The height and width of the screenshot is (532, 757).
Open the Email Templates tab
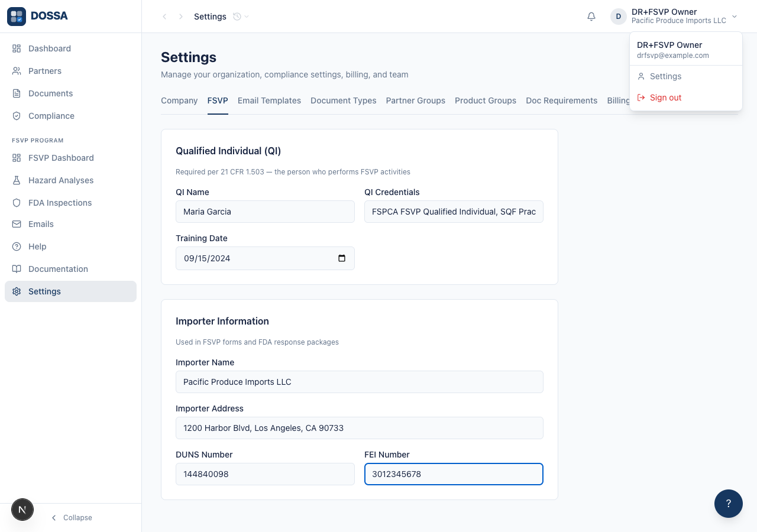269,100
